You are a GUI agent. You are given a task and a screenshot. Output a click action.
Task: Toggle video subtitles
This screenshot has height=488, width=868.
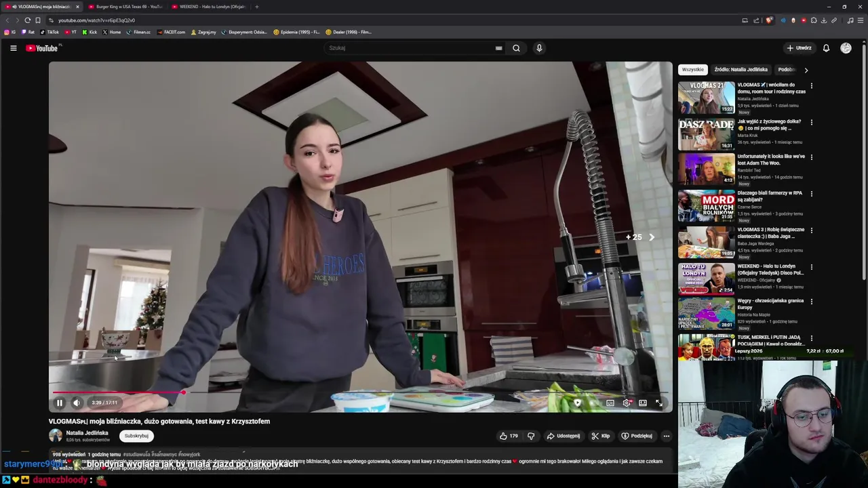(x=610, y=403)
